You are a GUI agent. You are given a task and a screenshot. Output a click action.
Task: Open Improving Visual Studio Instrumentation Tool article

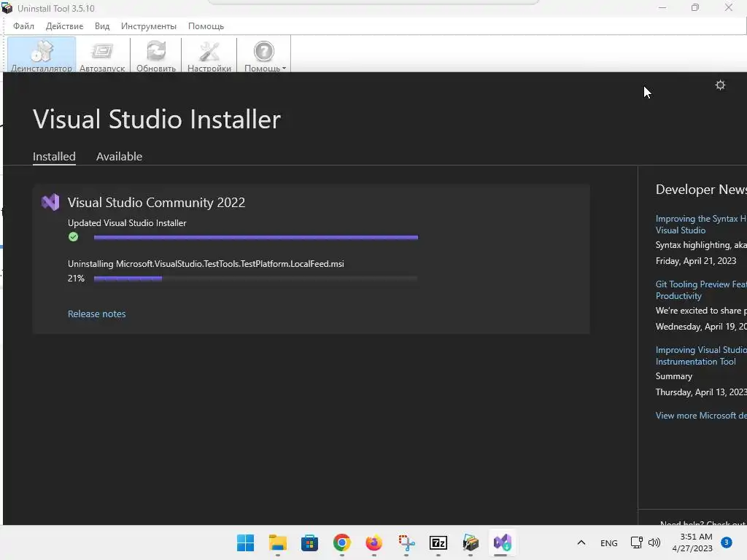(701, 356)
